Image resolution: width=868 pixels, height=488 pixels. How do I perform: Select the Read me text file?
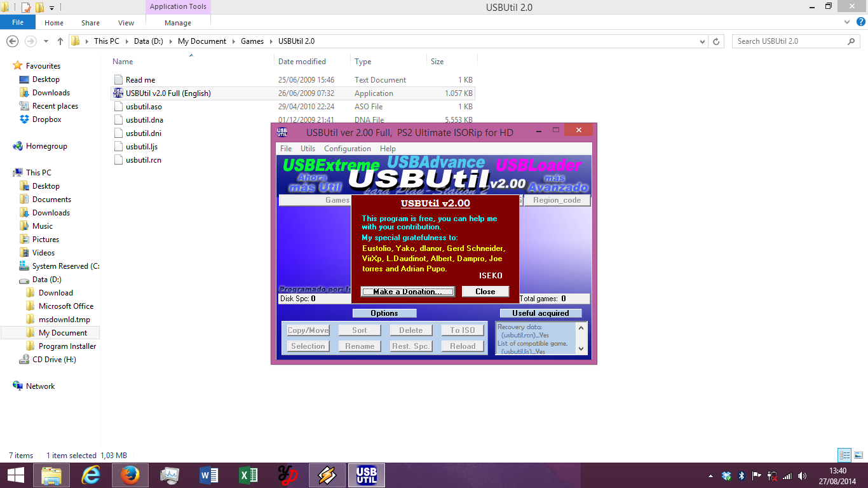point(292,80)
